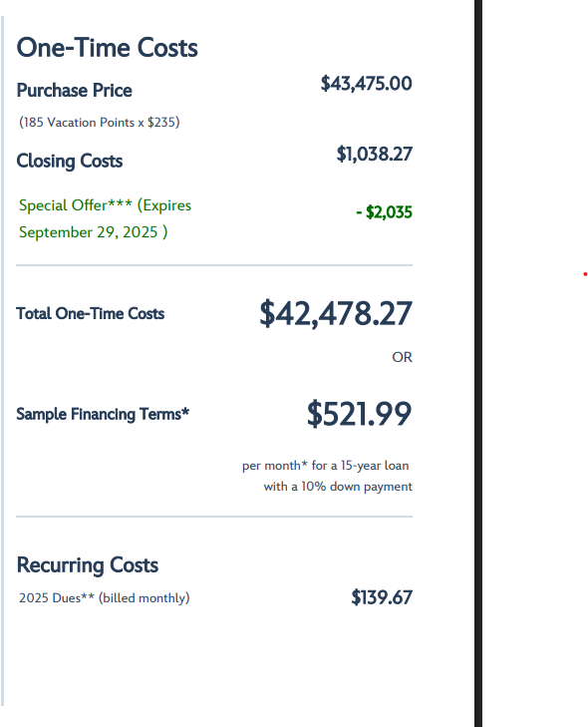The width and height of the screenshot is (588, 727).
Task: Click the $521.99 monthly payment amount
Action: coord(359,414)
